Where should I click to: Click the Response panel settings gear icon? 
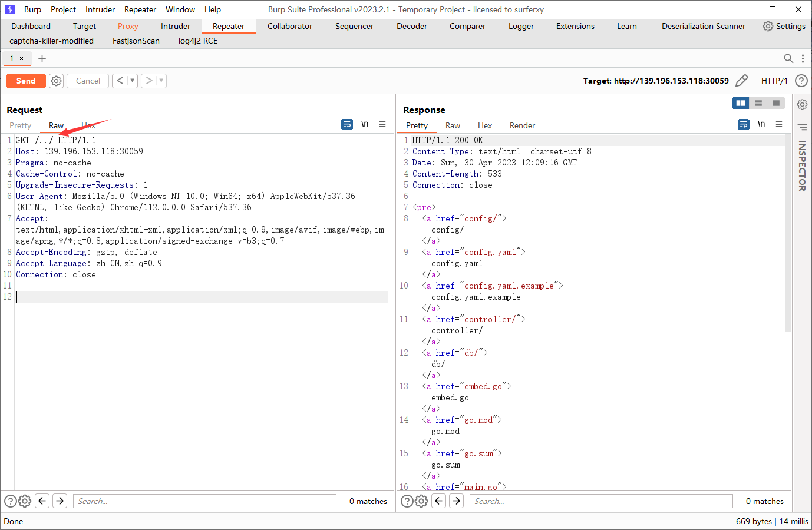point(421,501)
